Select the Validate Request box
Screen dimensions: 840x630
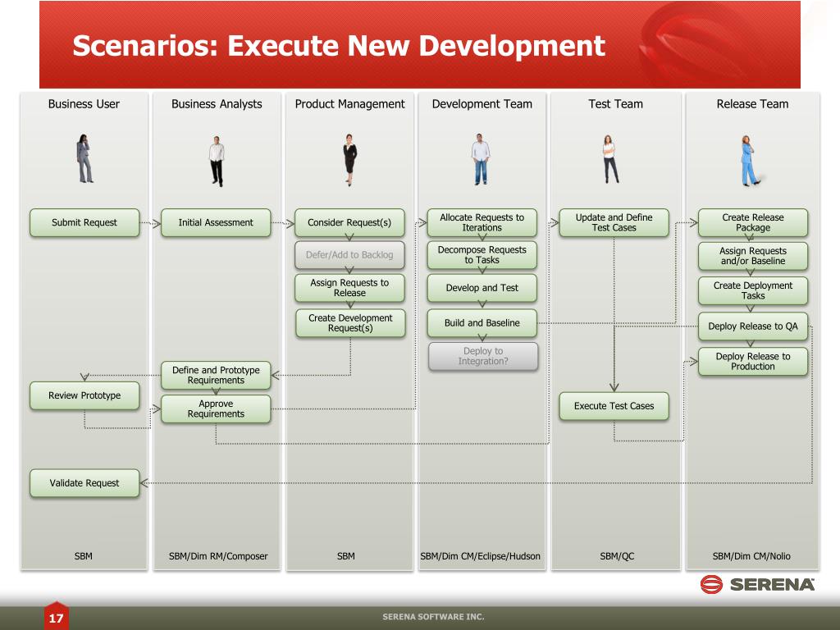(84, 483)
